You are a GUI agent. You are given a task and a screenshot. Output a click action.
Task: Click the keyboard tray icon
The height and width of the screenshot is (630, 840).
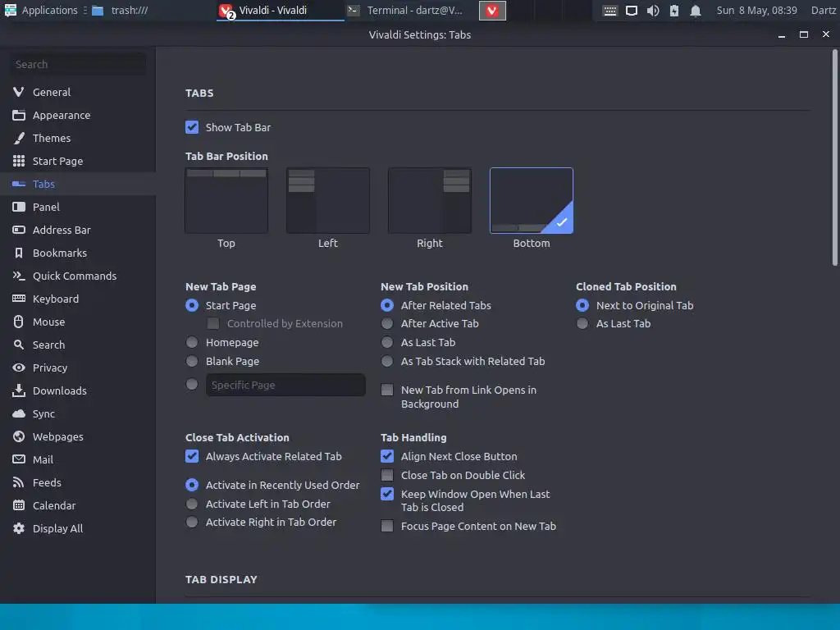click(609, 11)
